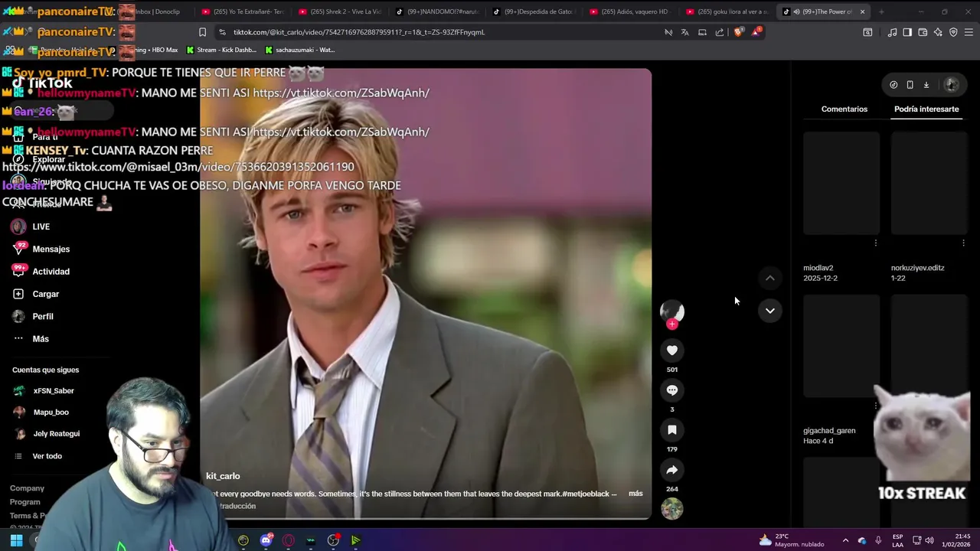Open the norkuziyev.editz suggested video thumbnail

click(929, 183)
